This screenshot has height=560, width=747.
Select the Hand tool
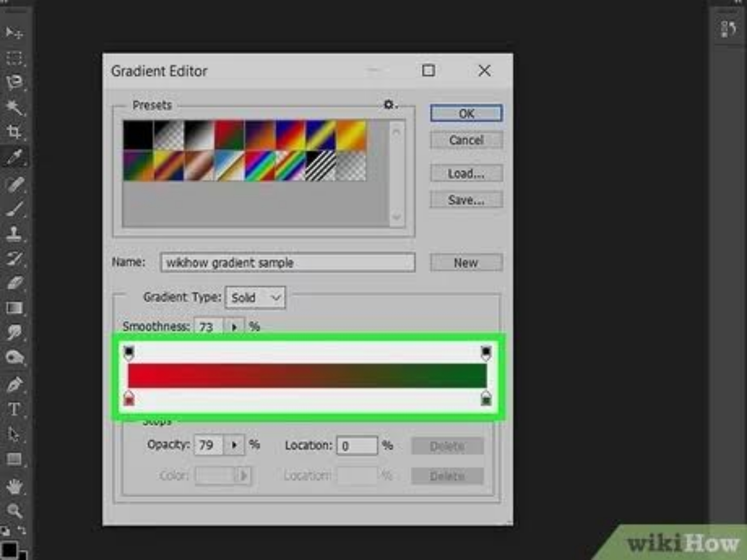pyautogui.click(x=14, y=486)
